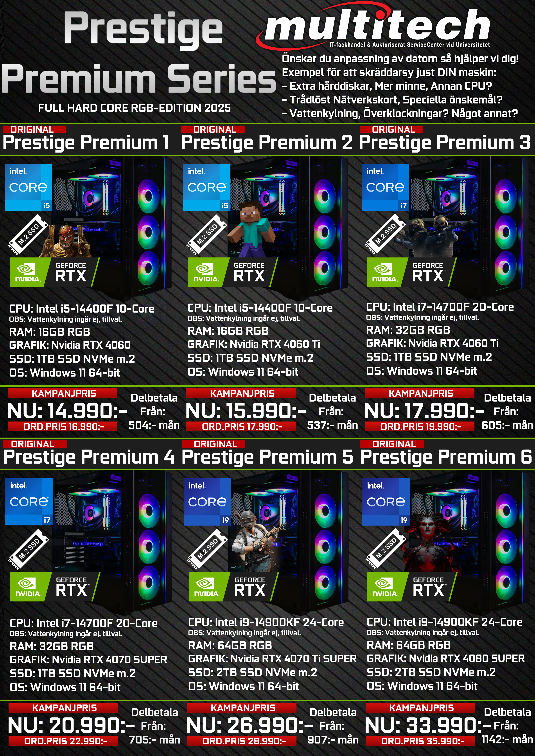535x756 pixels.
Task: Click the Intel Core i9 badge on Premium 5
Action: 207,502
